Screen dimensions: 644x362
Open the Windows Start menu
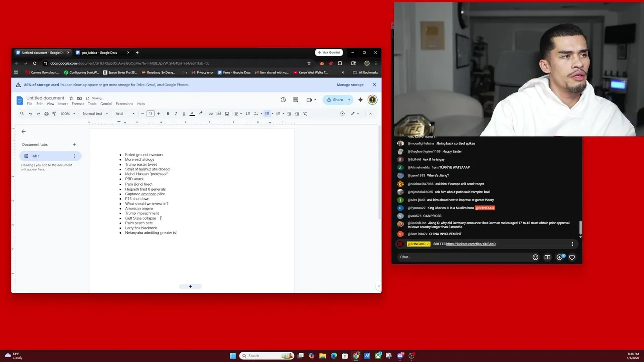pos(233,356)
